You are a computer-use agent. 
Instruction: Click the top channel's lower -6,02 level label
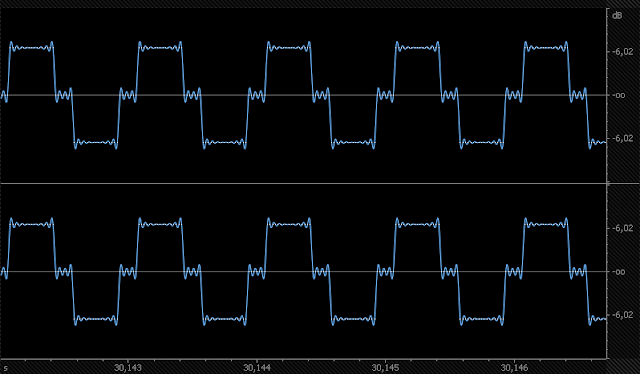(x=622, y=138)
